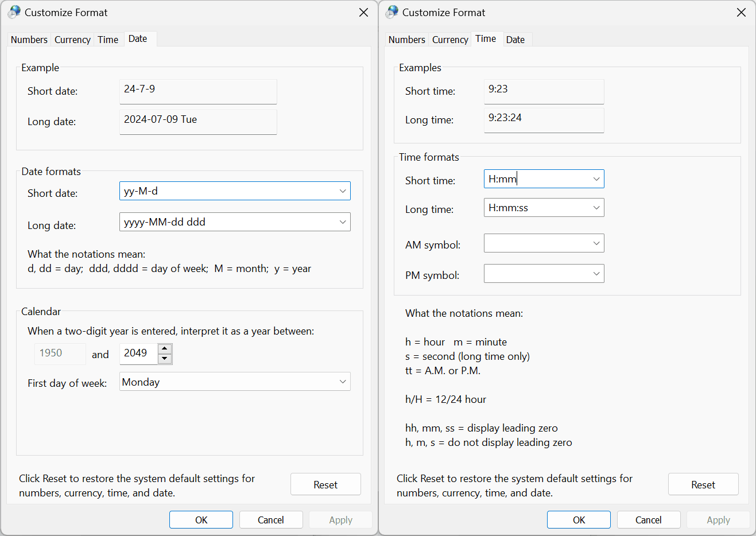The height and width of the screenshot is (536, 756).
Task: Close the right Customize Format dialog
Action: tap(741, 13)
